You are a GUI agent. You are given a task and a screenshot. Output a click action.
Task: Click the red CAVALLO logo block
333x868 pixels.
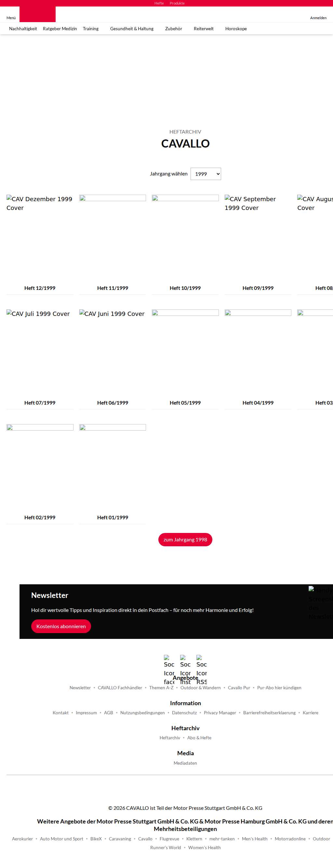pos(37,14)
